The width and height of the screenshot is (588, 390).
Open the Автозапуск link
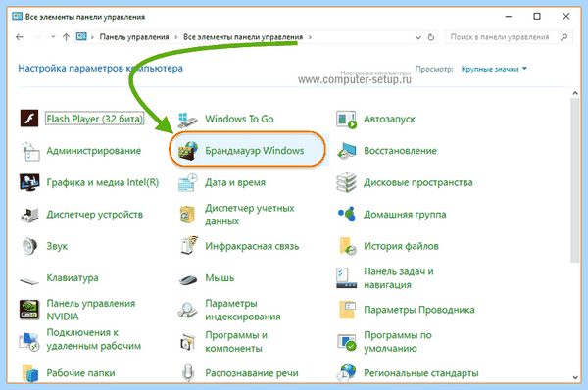coord(389,120)
